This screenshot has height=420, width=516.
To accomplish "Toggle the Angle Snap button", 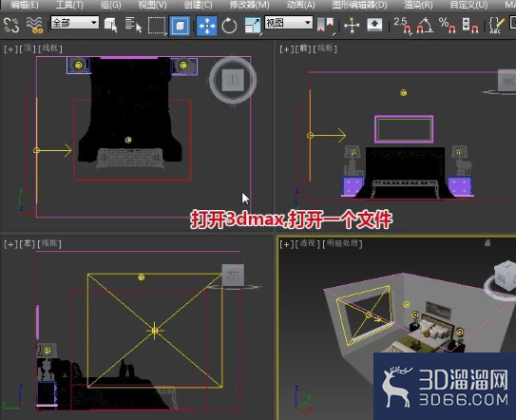I will coord(425,26).
